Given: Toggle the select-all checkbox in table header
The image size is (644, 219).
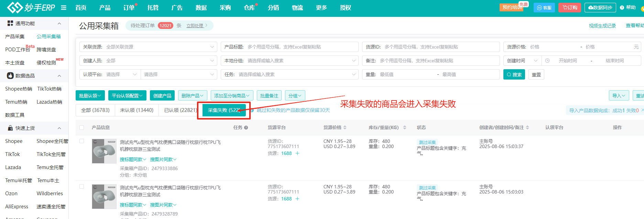Looking at the screenshot, I should click(82, 128).
